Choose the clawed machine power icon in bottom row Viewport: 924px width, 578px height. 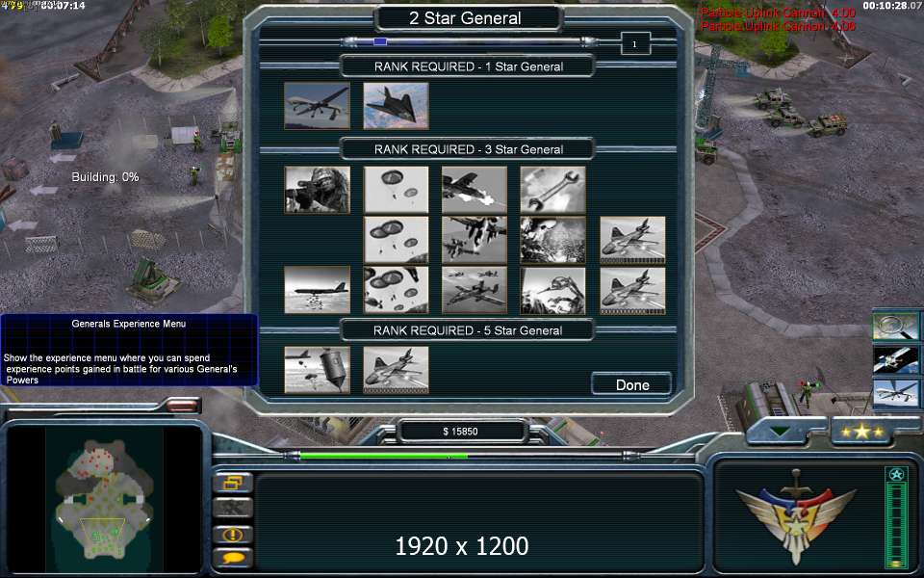tap(552, 290)
